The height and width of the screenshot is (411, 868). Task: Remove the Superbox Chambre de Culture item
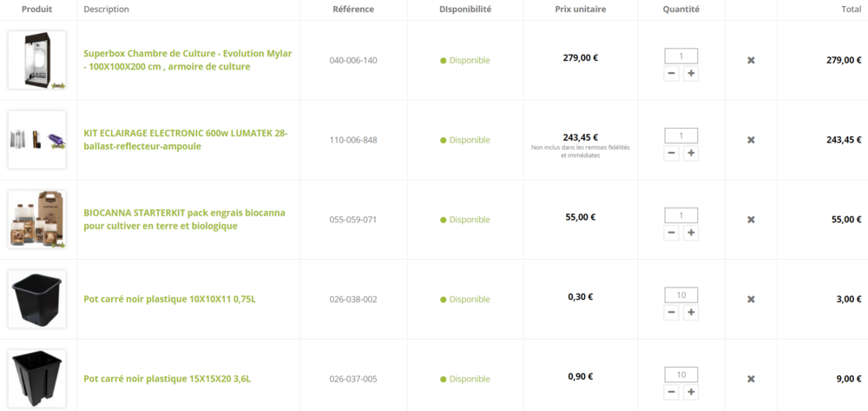click(x=751, y=60)
